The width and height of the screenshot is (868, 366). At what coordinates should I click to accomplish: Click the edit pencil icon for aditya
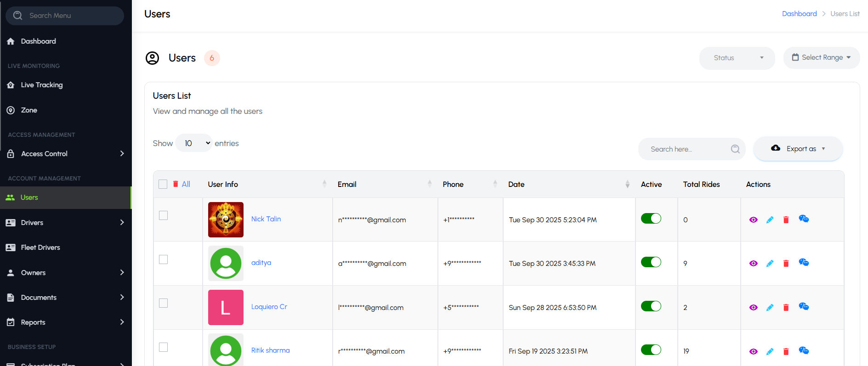point(770,264)
